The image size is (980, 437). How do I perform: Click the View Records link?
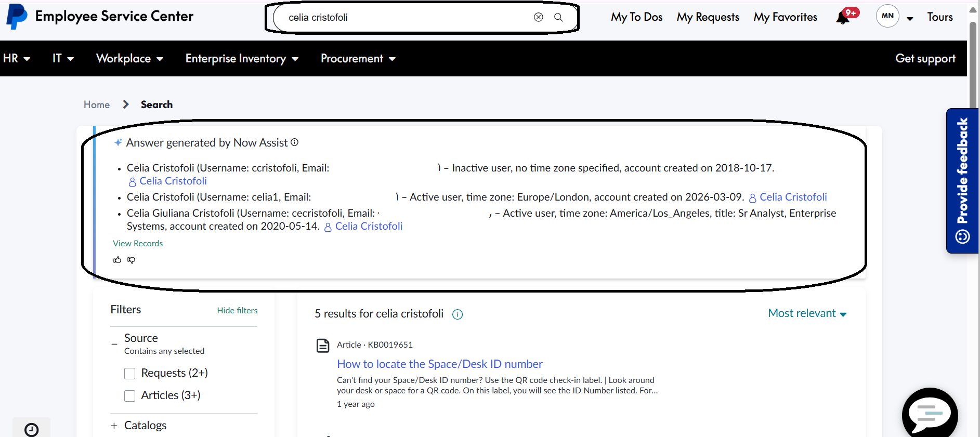point(138,243)
